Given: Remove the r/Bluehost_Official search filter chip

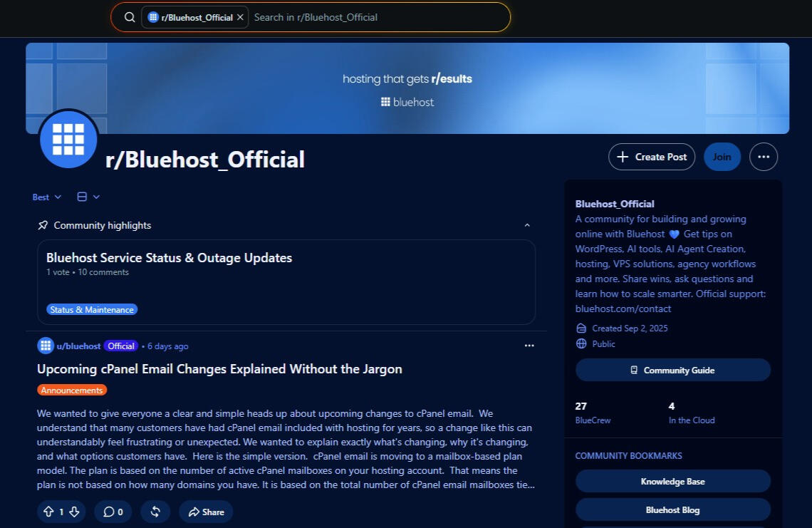Looking at the screenshot, I should click(240, 17).
